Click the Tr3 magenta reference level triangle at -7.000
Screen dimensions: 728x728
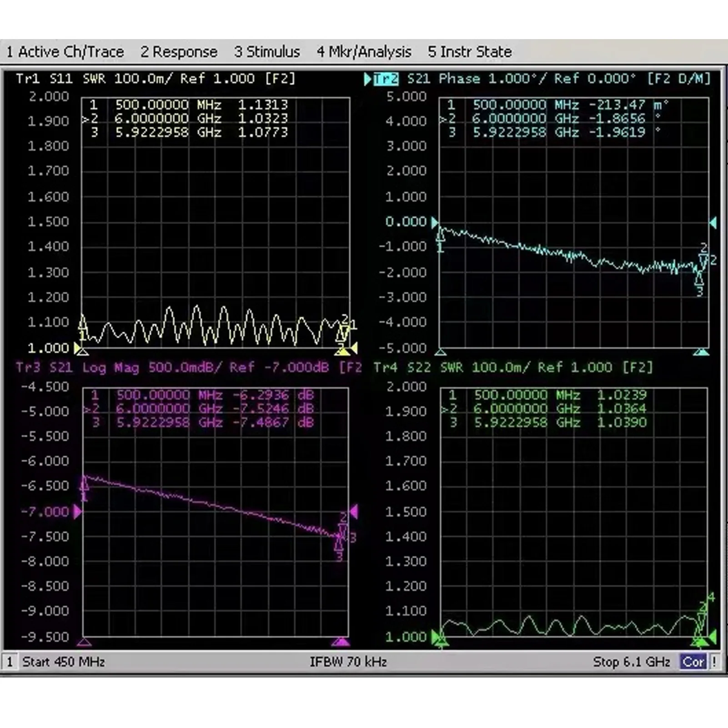tap(77, 512)
